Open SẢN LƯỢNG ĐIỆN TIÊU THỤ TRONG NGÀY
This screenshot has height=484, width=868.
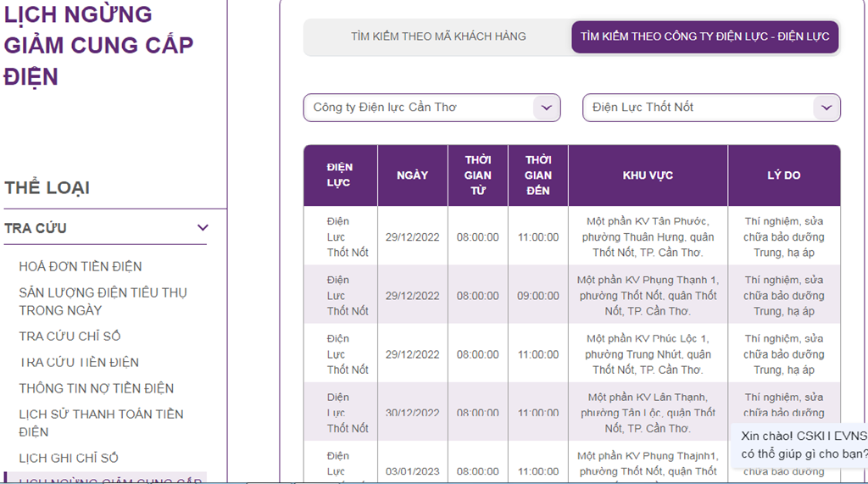point(103,301)
